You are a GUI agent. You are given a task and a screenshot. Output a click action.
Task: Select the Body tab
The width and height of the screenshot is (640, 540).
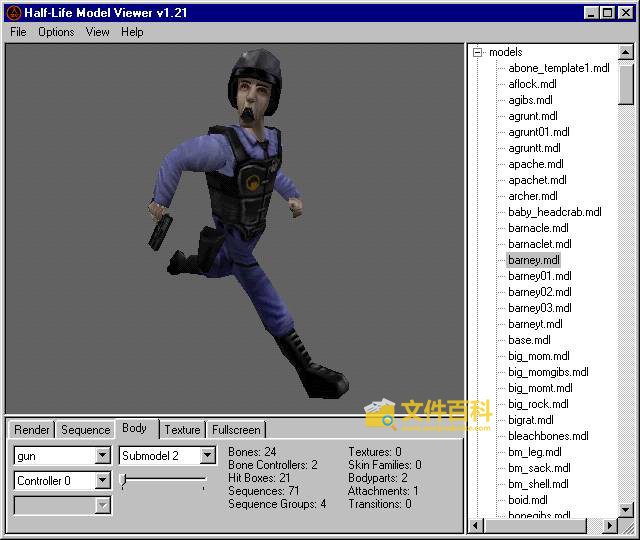pyautogui.click(x=135, y=428)
